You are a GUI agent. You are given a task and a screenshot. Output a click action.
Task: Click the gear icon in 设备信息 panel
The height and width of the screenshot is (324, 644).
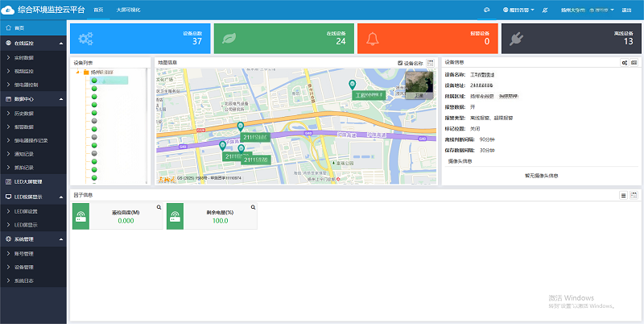[625, 62]
